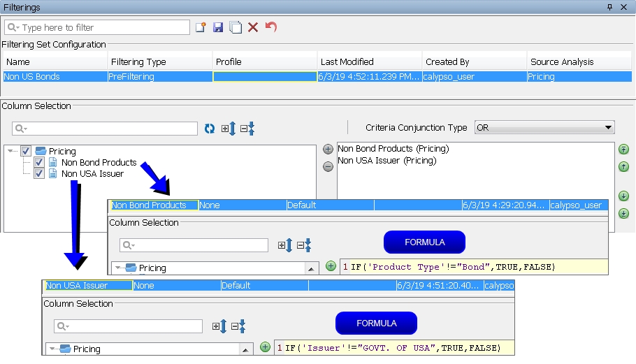The image size is (636, 364).
Task: Expand all in the Non Bond Products panel
Action: (x=285, y=245)
